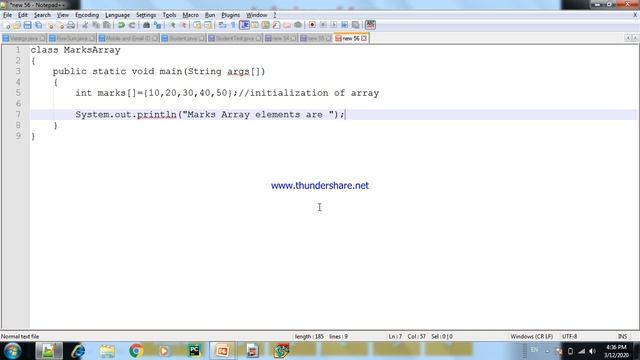Click the '//initialization of array' comment
This screenshot has width=640, height=360.
pyautogui.click(x=309, y=93)
